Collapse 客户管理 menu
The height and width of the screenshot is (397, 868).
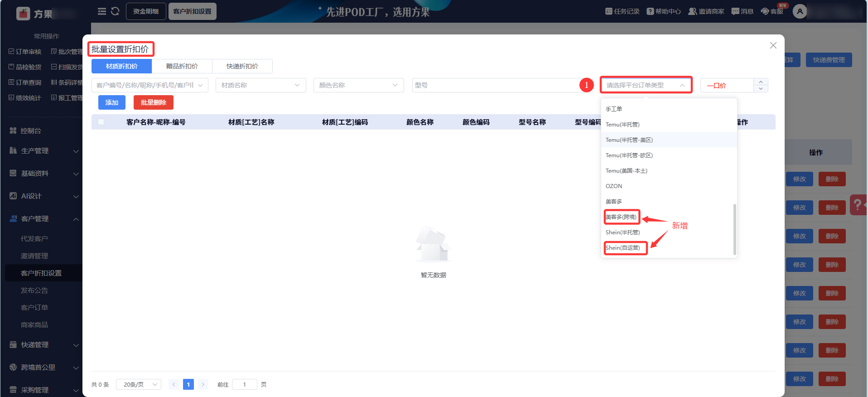[x=44, y=218]
